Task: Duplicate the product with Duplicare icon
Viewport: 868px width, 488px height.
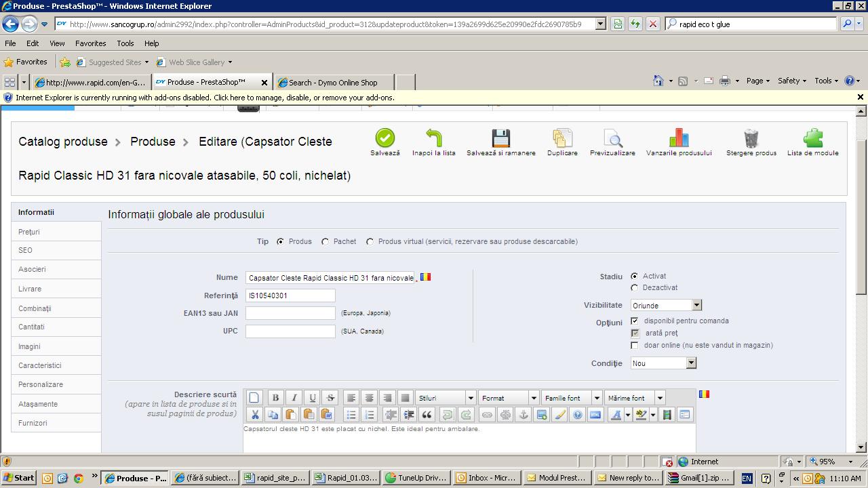Action: [562, 138]
